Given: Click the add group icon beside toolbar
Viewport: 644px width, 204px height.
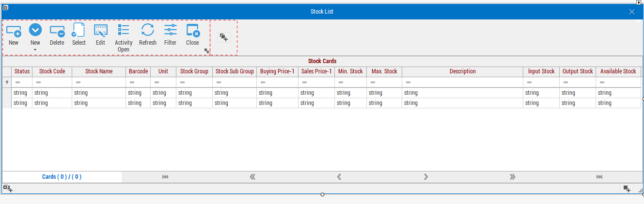Looking at the screenshot, I should [223, 37].
